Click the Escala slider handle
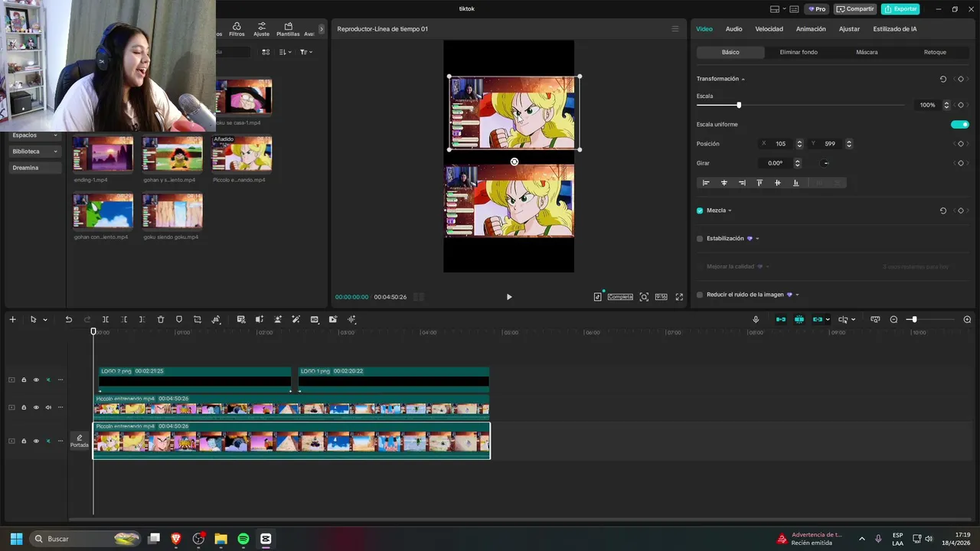 pyautogui.click(x=739, y=105)
